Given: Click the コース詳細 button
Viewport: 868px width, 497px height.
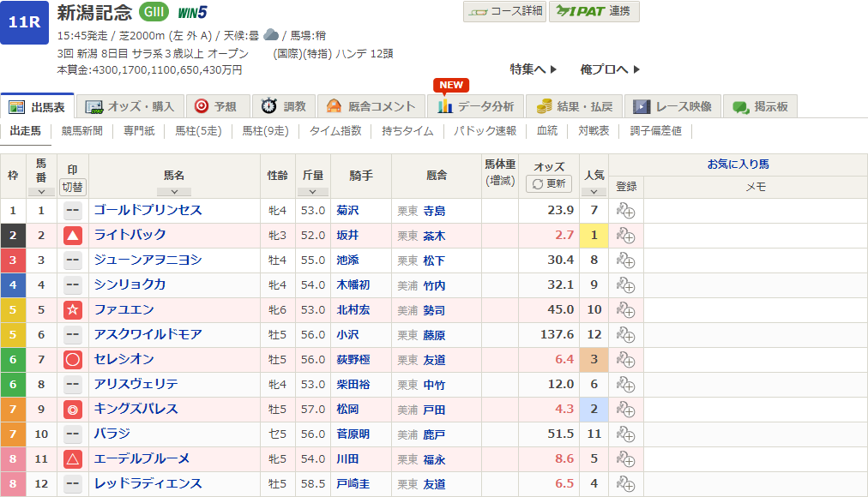Looking at the screenshot, I should point(503,11).
